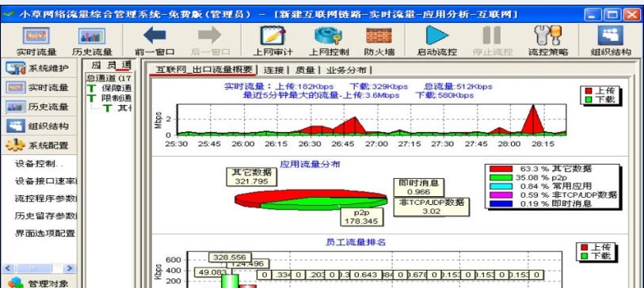
Task: Switch to the 应 tab in channel panel
Action: pos(96,64)
